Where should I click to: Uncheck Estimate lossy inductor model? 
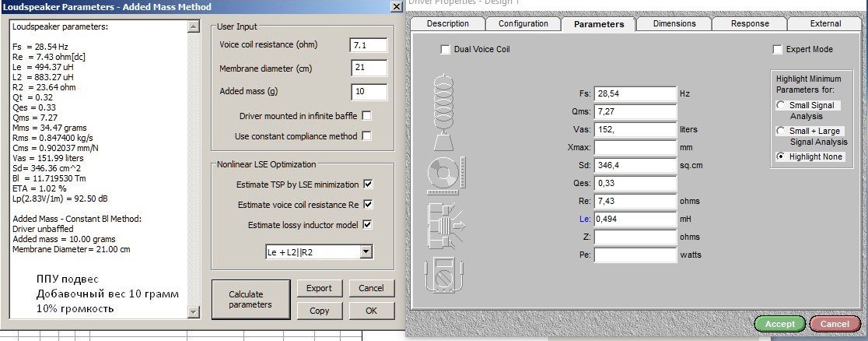[x=368, y=225]
